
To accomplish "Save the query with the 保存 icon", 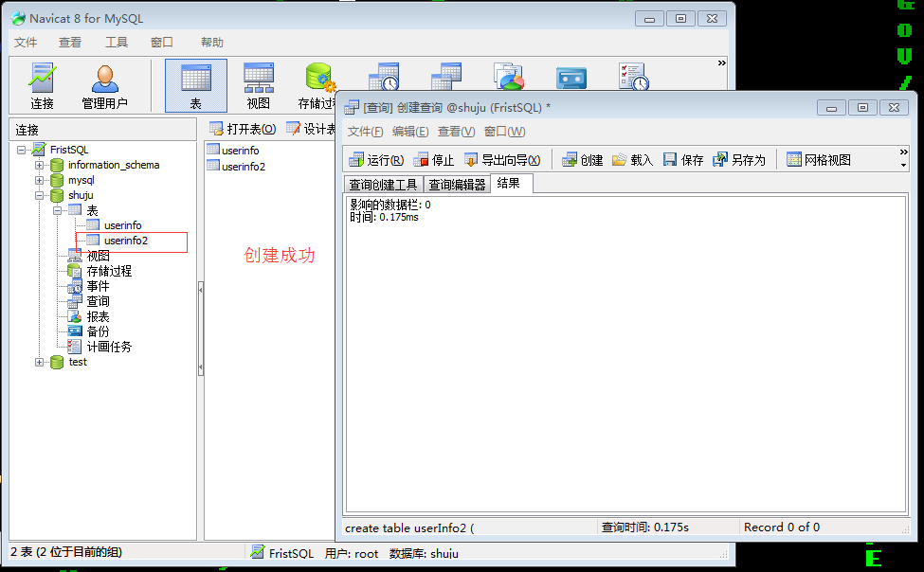I will pos(681,159).
